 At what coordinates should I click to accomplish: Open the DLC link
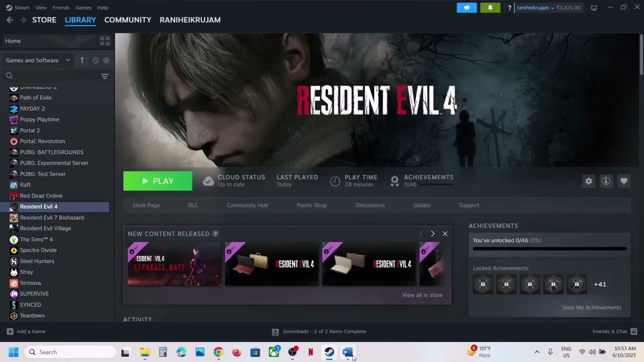tap(193, 205)
